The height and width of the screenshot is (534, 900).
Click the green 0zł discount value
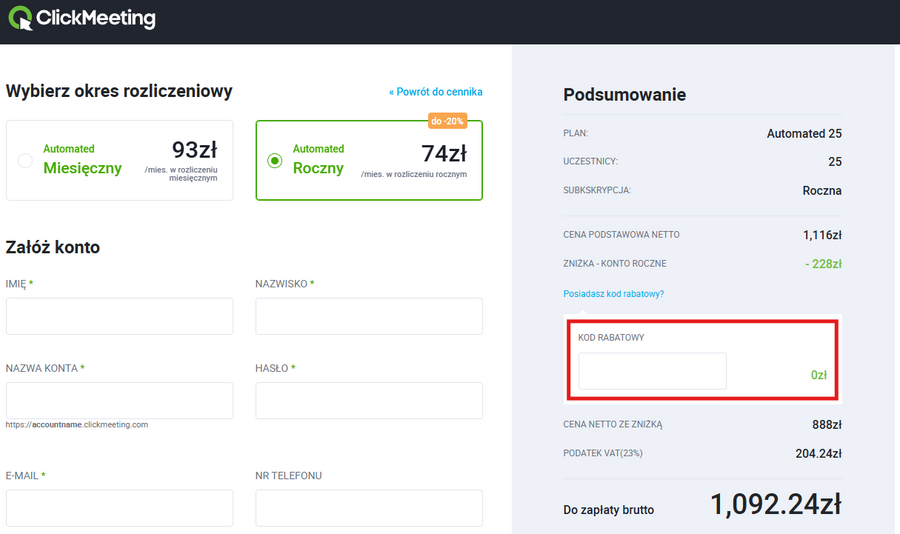818,375
